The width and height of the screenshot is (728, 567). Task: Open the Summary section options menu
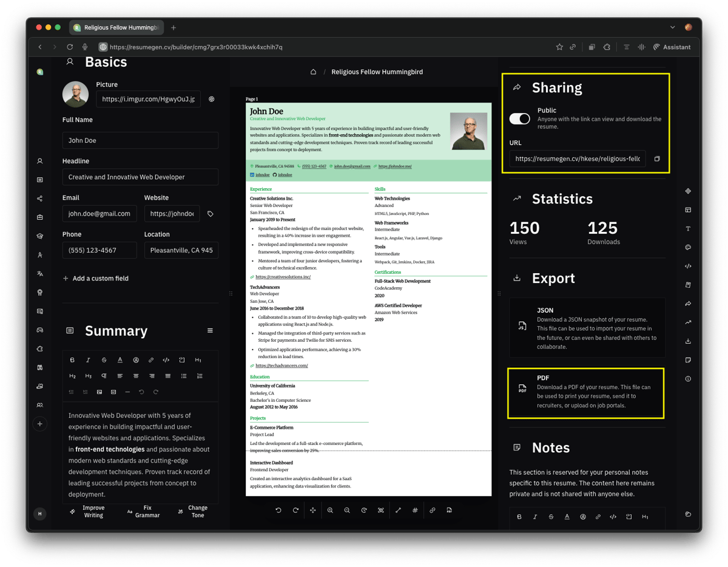(x=210, y=331)
